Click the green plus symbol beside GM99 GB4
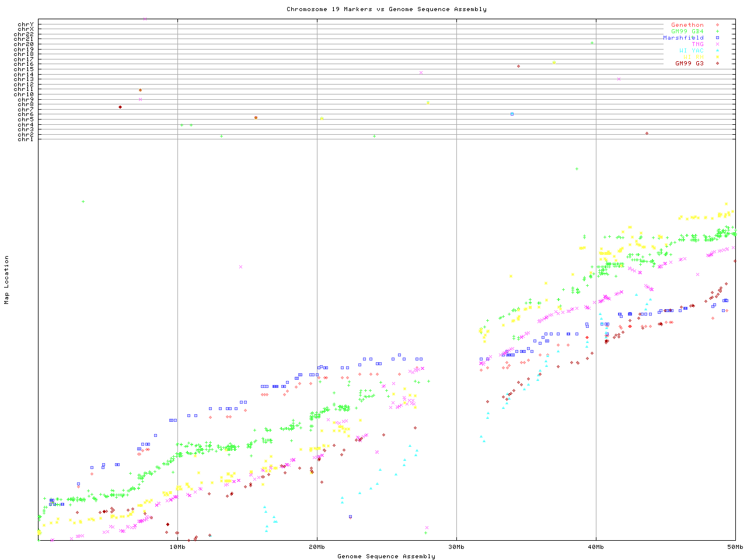Viewport: 747px width, 560px height. click(717, 32)
